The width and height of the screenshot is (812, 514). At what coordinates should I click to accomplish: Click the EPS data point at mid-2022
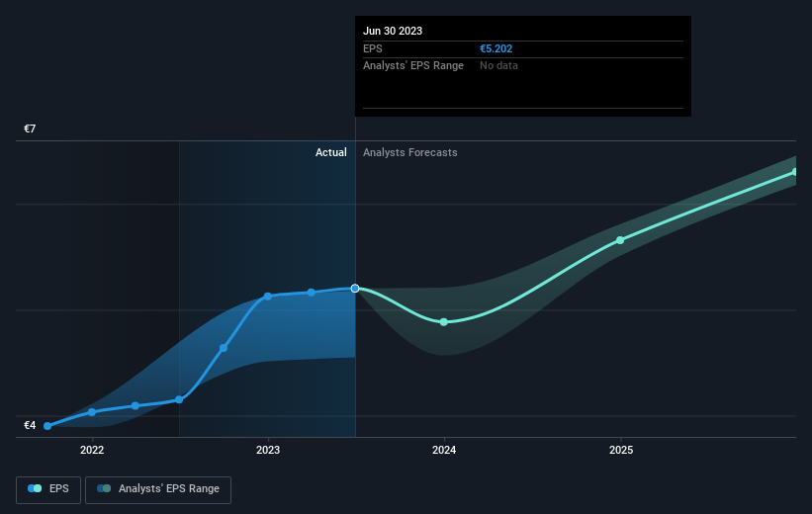[179, 399]
